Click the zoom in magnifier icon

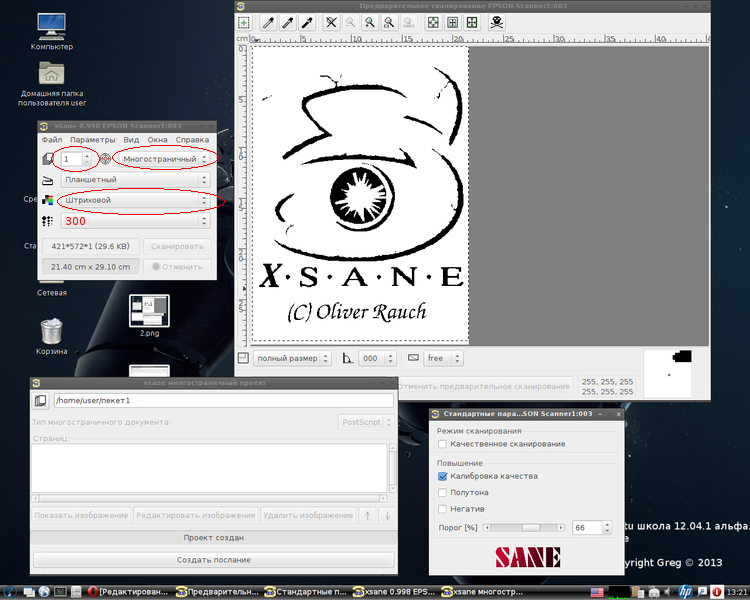click(x=369, y=22)
